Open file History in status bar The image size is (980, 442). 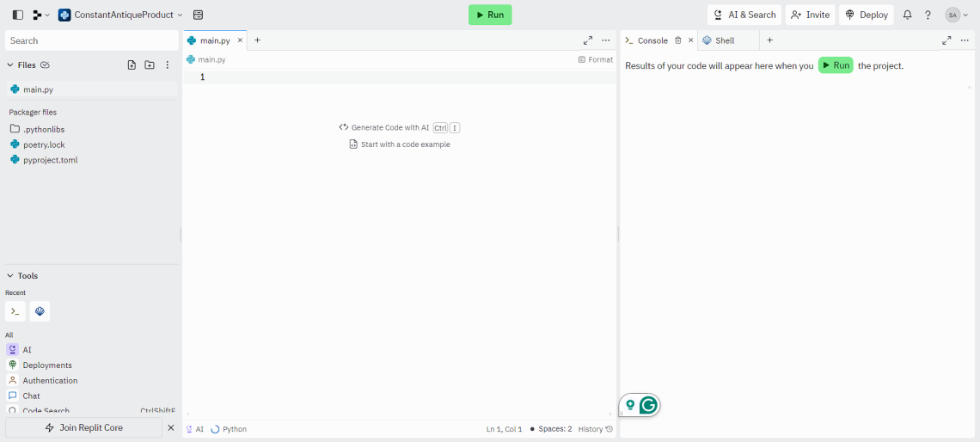[x=596, y=429]
